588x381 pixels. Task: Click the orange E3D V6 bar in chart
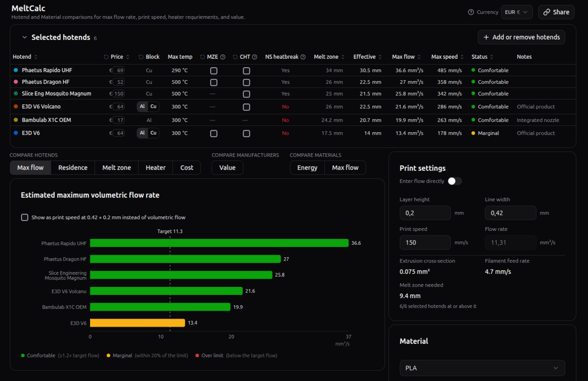click(137, 323)
